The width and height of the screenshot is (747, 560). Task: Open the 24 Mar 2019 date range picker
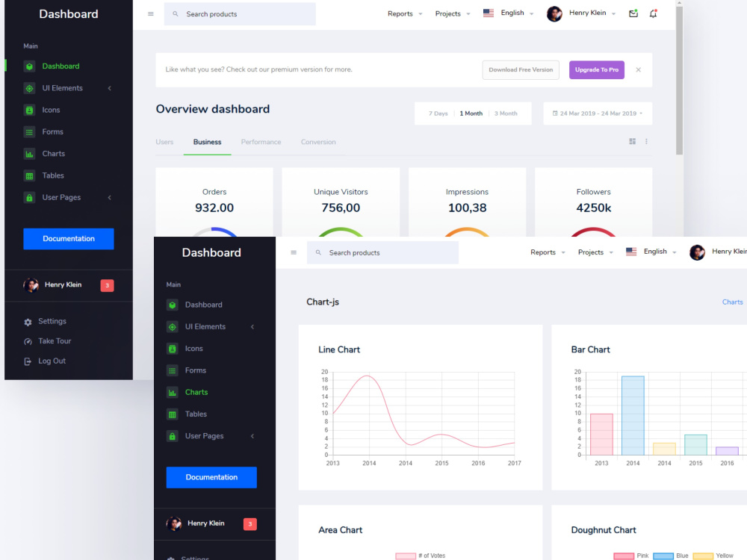coord(598,113)
